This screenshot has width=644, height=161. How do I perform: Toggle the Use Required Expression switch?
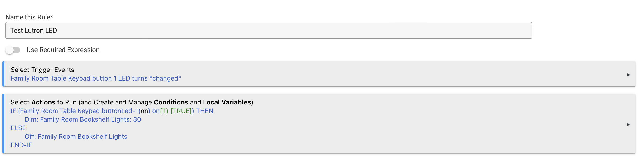tap(13, 50)
